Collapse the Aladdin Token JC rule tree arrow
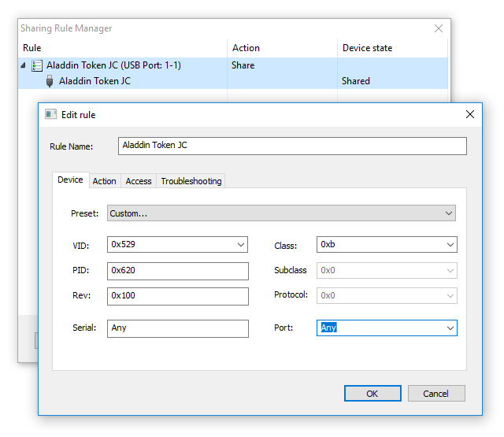 pos(24,65)
